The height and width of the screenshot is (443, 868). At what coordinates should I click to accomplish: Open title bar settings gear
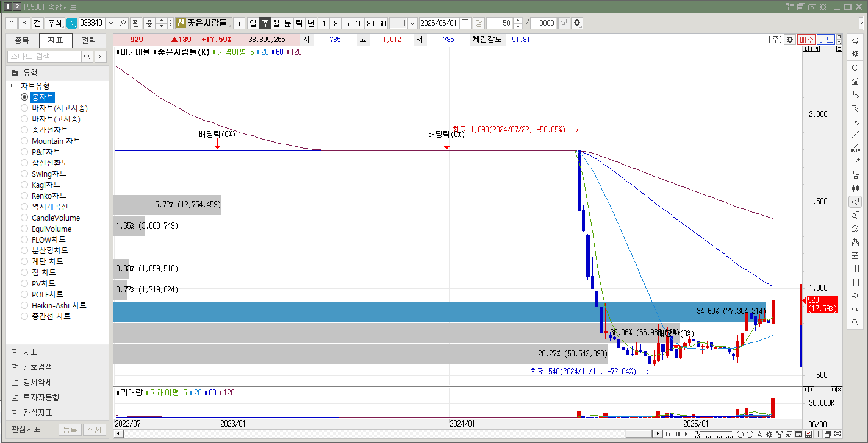[x=823, y=7]
